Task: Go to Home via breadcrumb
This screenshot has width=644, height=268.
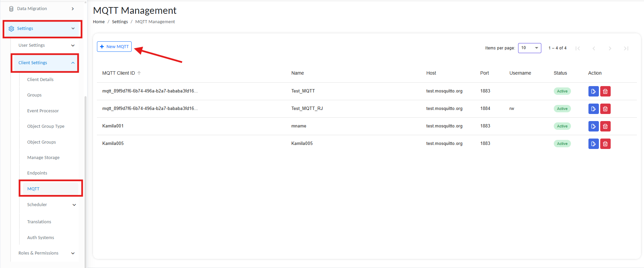Action: [99, 22]
